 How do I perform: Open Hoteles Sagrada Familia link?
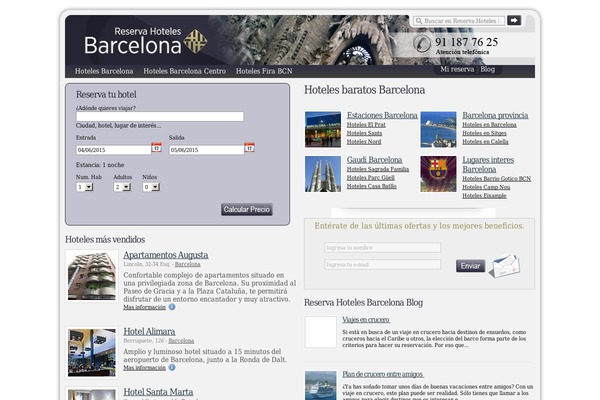[378, 169]
